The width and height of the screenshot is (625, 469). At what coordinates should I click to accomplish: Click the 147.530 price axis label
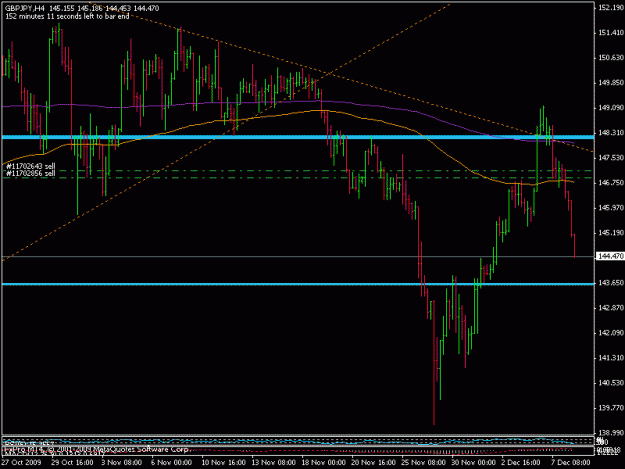click(x=611, y=158)
